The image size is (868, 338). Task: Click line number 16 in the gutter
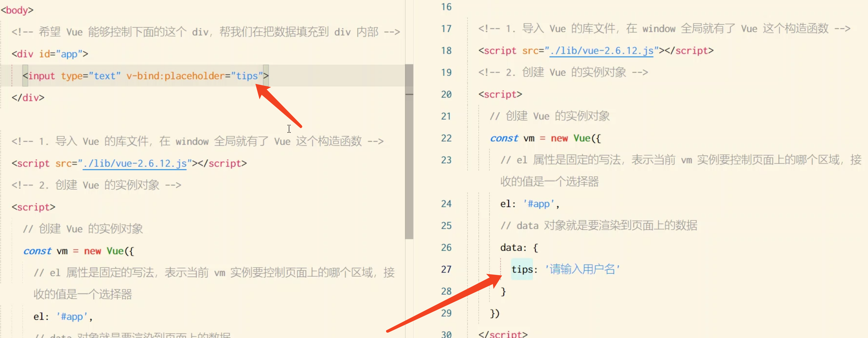coord(446,7)
